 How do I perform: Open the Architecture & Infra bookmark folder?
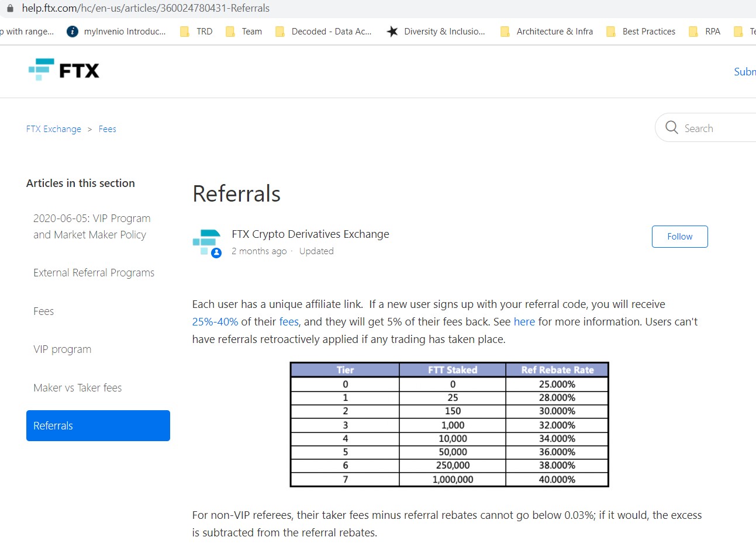pyautogui.click(x=547, y=32)
